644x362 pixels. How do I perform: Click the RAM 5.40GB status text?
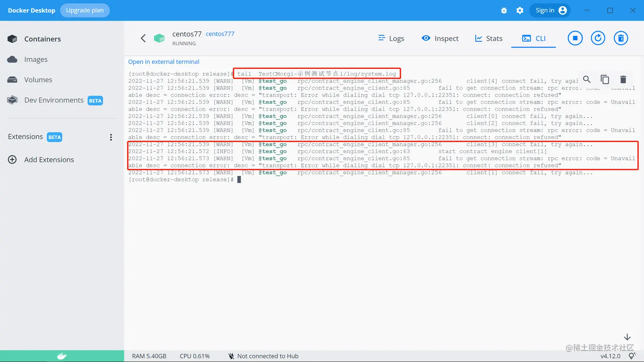pyautogui.click(x=149, y=356)
